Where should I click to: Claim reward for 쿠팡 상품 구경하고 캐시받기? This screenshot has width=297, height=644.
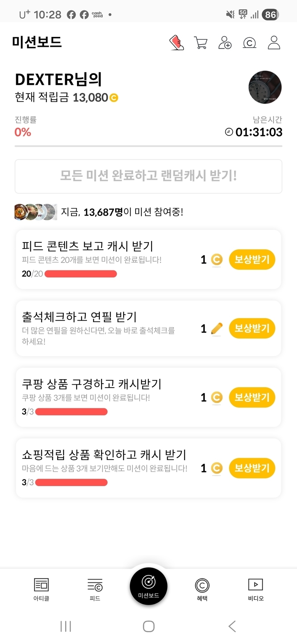point(252,397)
